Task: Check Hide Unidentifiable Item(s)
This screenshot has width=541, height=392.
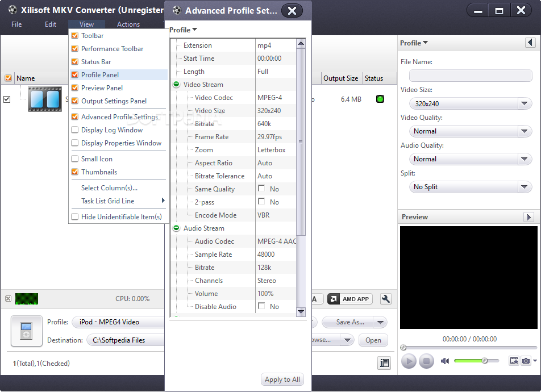Action: [x=75, y=217]
